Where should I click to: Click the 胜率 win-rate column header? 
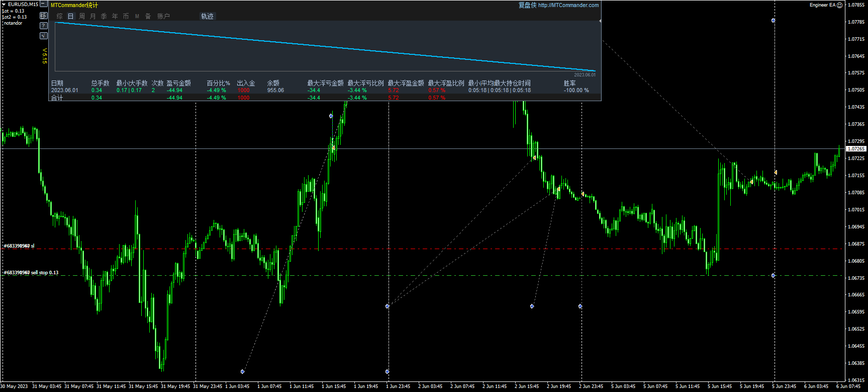pyautogui.click(x=570, y=83)
